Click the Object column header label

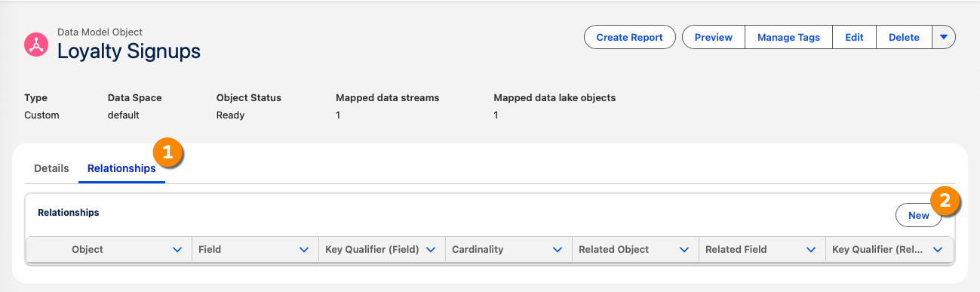88,249
